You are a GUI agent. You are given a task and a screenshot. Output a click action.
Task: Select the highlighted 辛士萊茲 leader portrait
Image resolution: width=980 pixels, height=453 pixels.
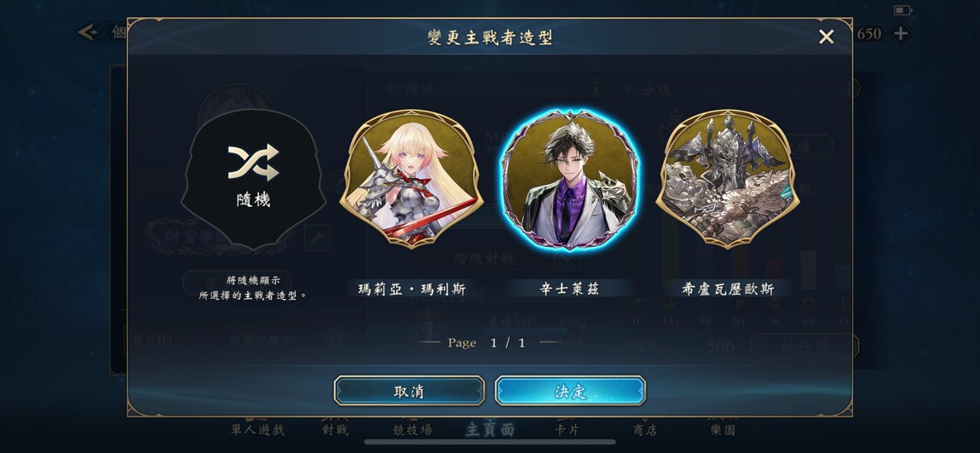pyautogui.click(x=569, y=180)
